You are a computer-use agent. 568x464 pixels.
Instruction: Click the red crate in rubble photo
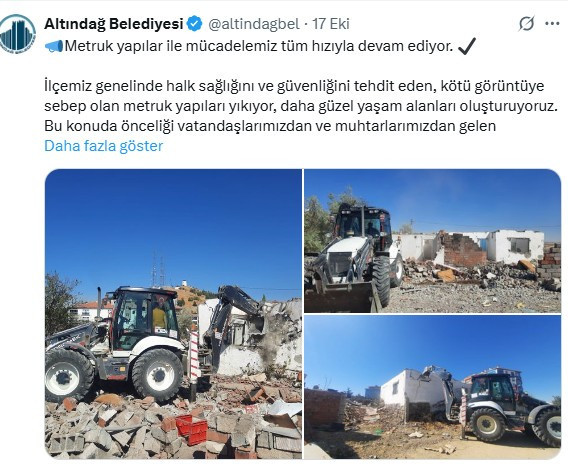pos(192,430)
